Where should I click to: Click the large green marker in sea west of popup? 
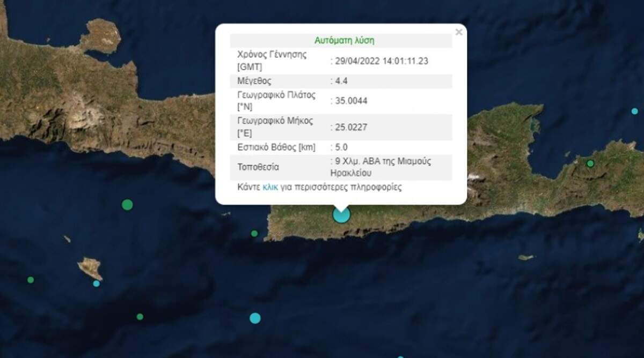127,204
